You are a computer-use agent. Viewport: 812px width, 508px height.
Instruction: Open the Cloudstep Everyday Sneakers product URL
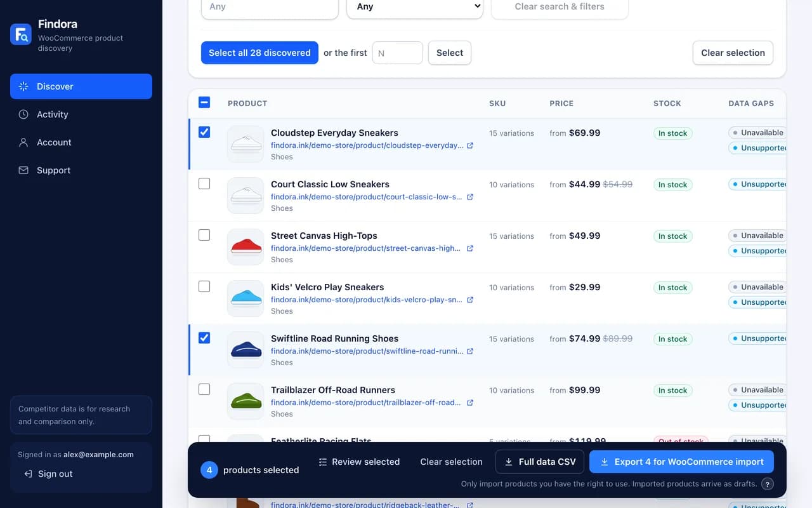(x=367, y=145)
